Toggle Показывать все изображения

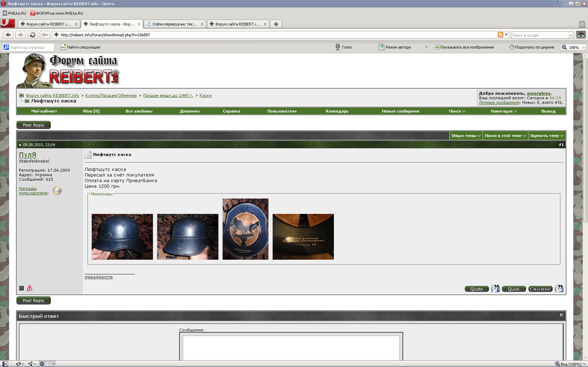[464, 47]
